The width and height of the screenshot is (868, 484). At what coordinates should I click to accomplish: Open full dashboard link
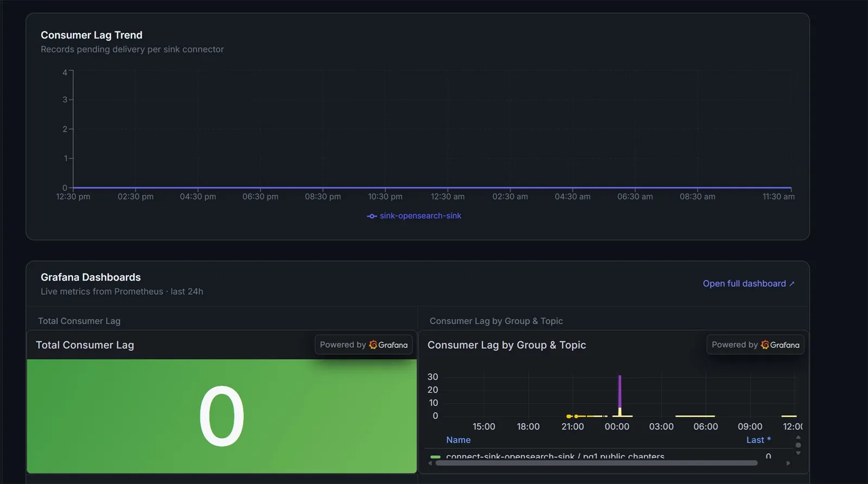pyautogui.click(x=749, y=284)
